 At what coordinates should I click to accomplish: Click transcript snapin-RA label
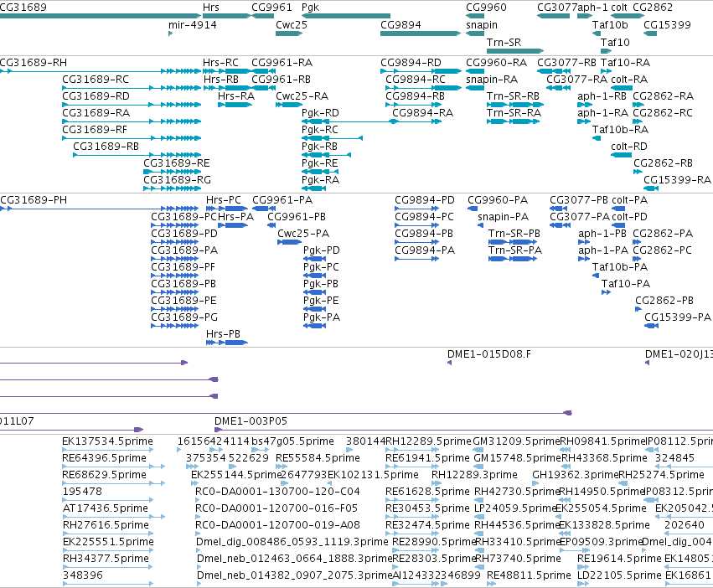pyautogui.click(x=492, y=79)
